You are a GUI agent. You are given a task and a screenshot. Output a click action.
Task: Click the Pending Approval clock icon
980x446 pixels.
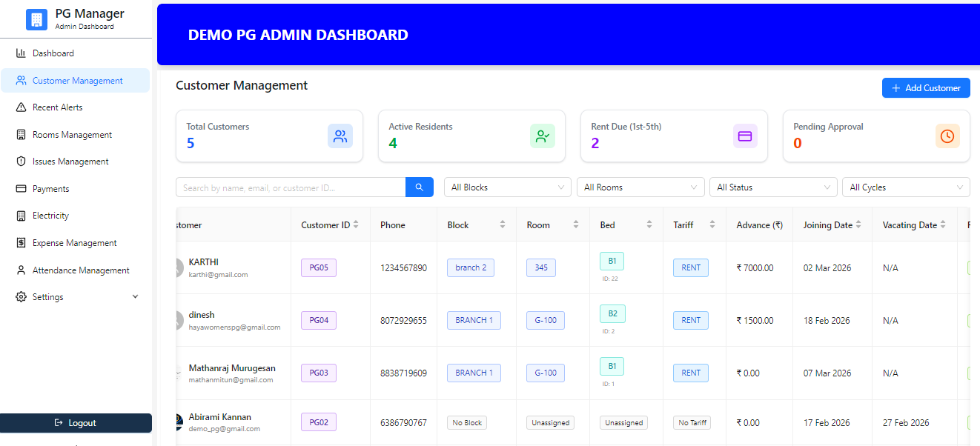tap(947, 136)
